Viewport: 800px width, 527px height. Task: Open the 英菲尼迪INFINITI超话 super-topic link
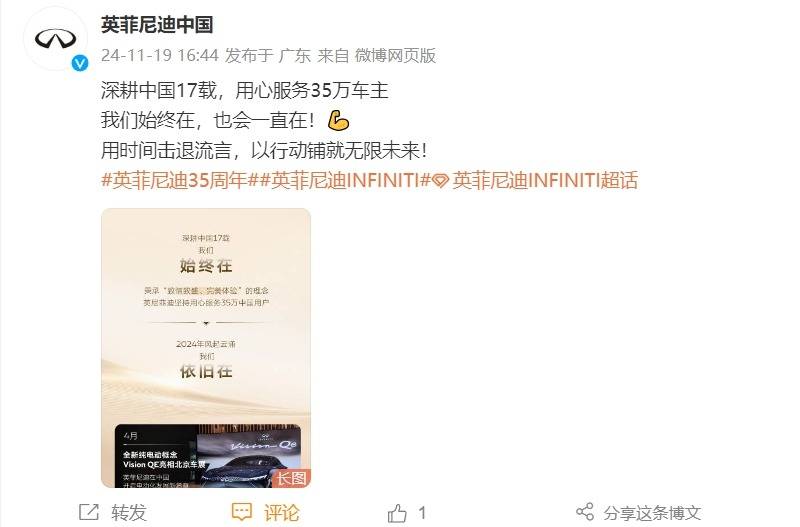[x=544, y=180]
